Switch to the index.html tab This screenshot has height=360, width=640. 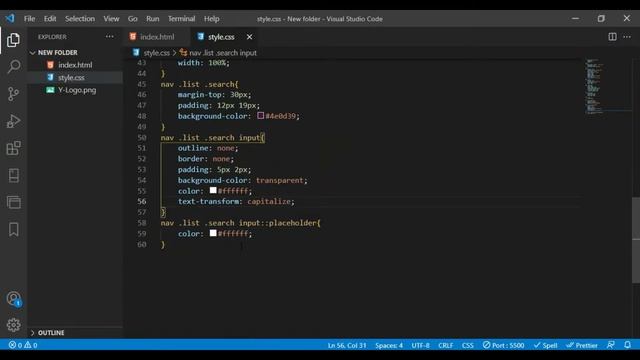pos(157,37)
